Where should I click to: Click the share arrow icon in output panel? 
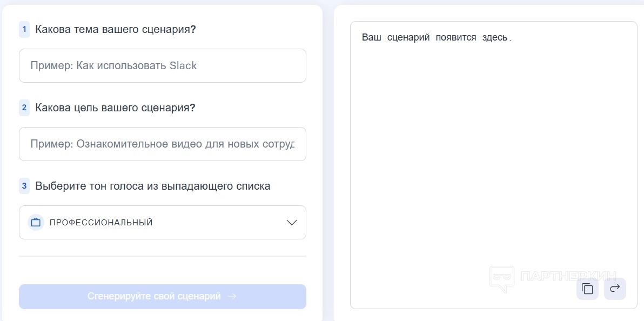coord(615,289)
